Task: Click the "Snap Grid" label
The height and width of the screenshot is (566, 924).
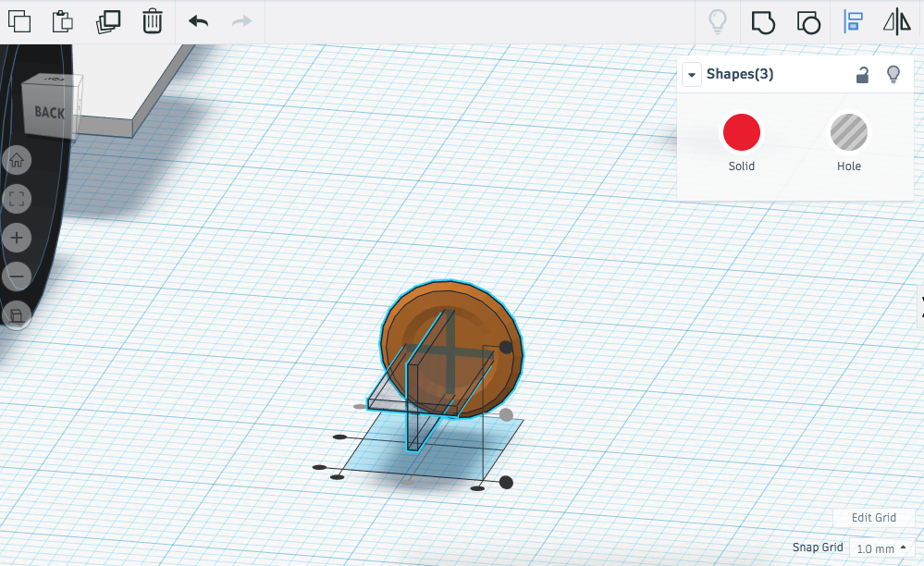Action: tap(818, 548)
